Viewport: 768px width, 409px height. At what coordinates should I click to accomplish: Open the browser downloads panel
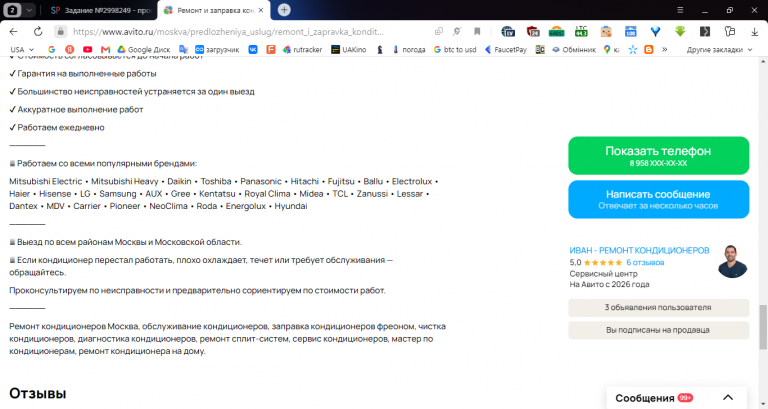click(x=754, y=31)
